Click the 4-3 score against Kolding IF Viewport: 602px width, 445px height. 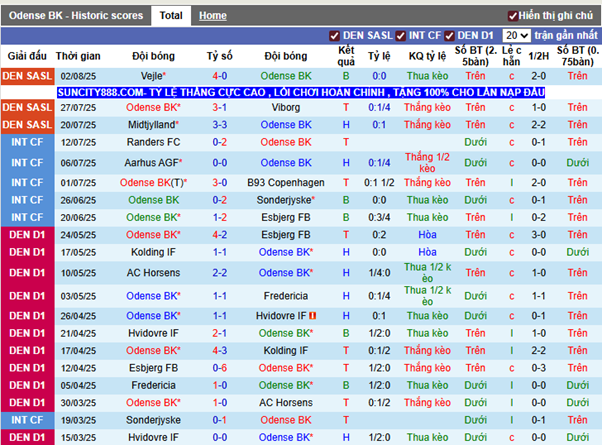click(x=220, y=351)
